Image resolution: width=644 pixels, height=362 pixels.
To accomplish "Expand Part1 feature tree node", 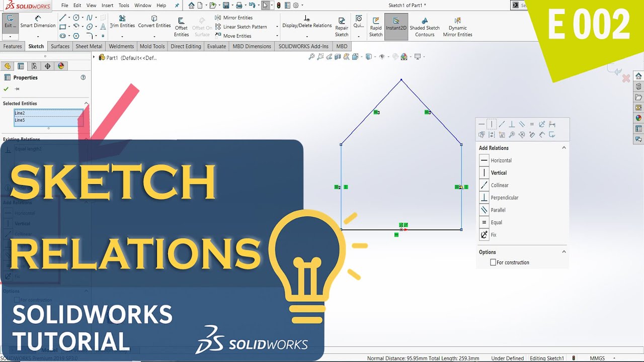I will point(94,57).
